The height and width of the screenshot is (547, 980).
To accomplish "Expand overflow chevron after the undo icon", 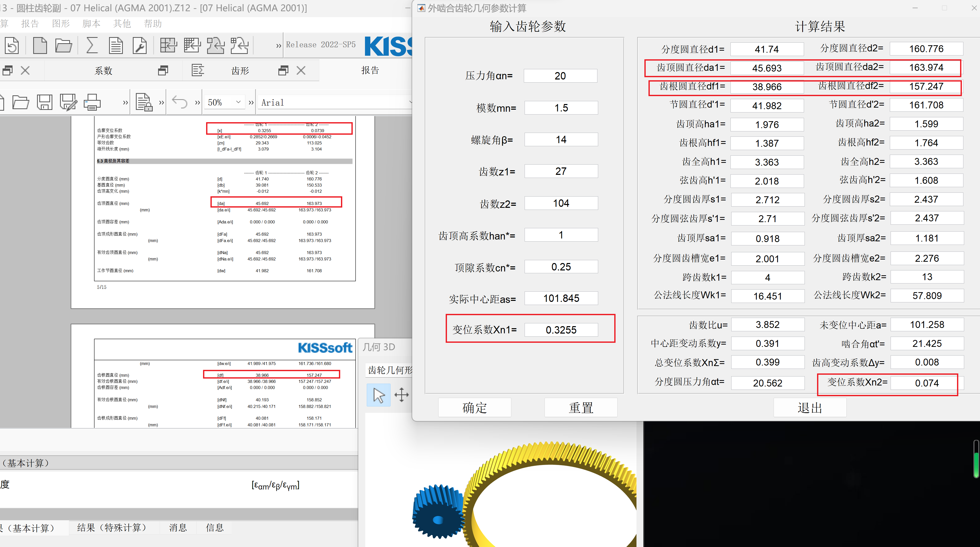I will (x=197, y=102).
